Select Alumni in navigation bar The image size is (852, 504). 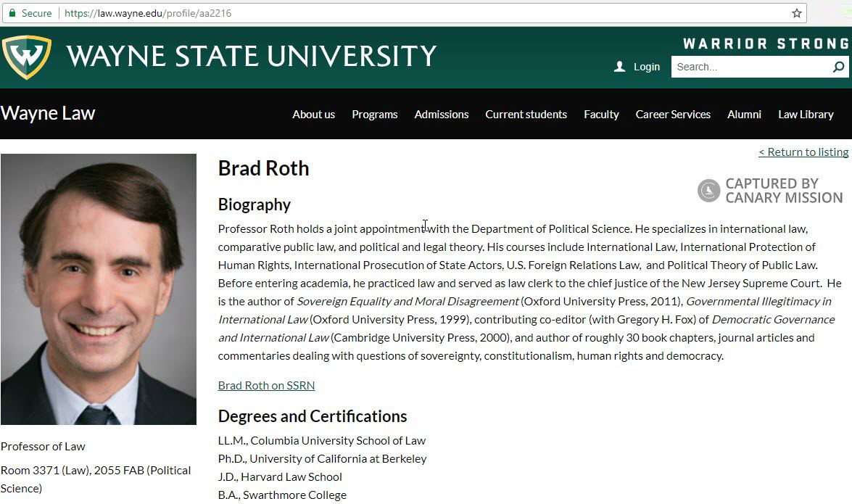coord(744,114)
